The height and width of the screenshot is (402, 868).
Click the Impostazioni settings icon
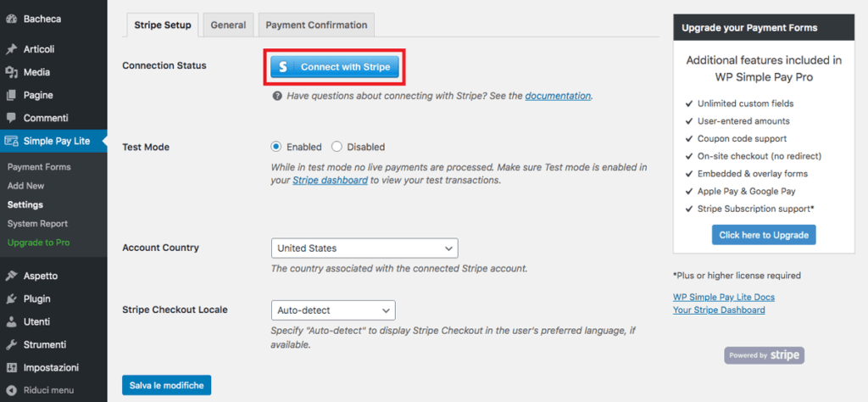(x=10, y=368)
